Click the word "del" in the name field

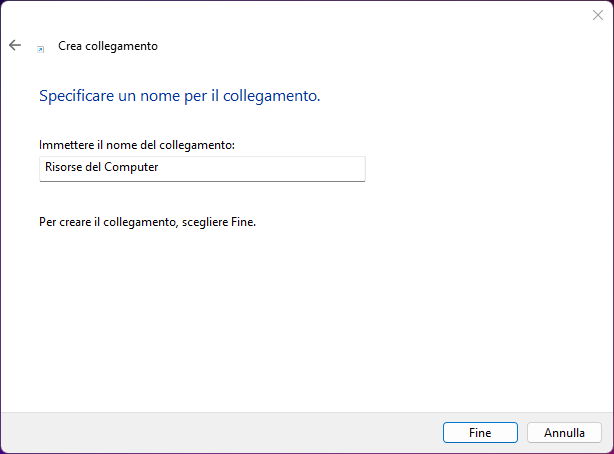pyautogui.click(x=95, y=168)
